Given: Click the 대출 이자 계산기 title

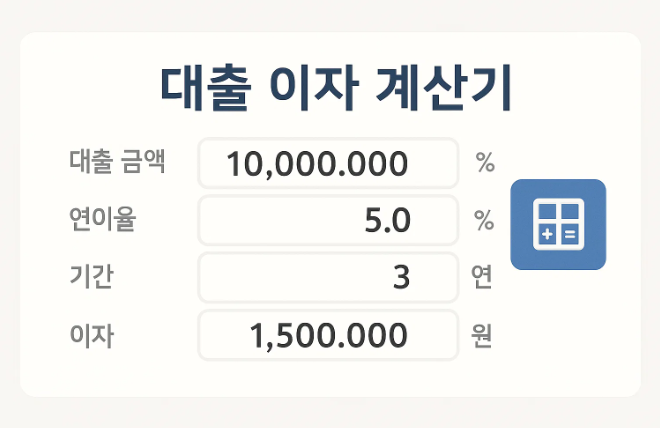Looking at the screenshot, I should point(335,88).
